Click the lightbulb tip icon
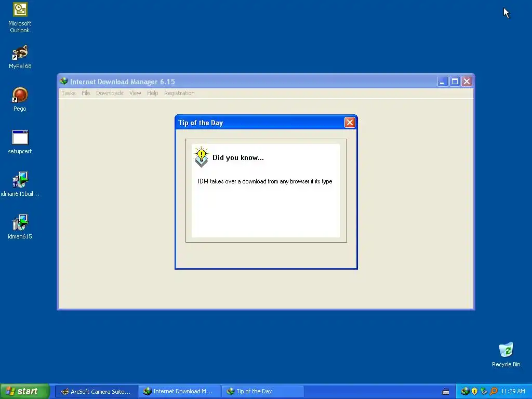 pos(201,157)
